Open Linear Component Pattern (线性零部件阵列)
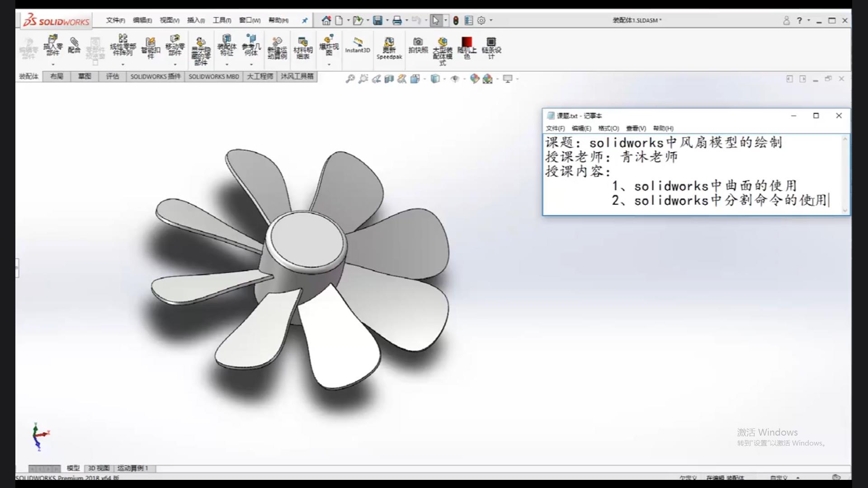Viewport: 868px width, 488px height. coord(123,45)
